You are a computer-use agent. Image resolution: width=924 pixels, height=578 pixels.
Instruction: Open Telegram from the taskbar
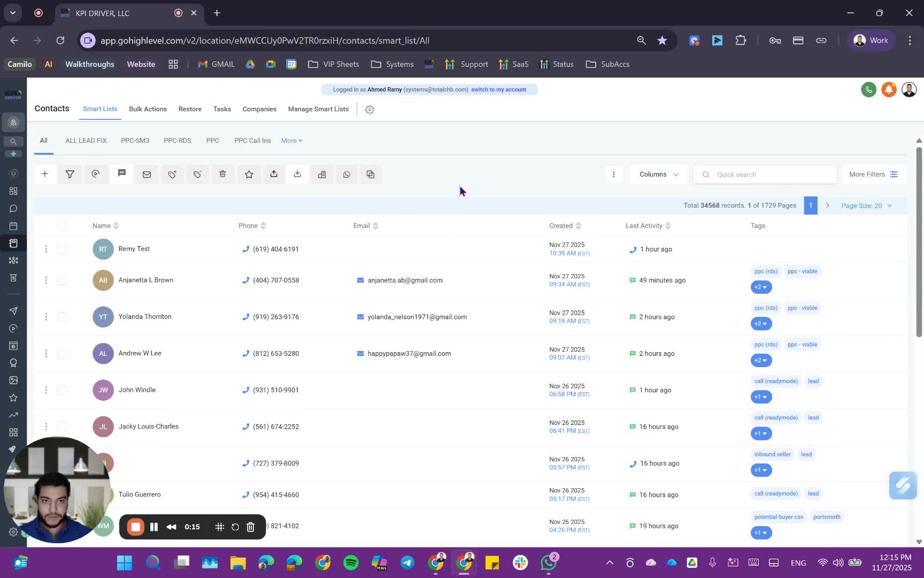407,562
